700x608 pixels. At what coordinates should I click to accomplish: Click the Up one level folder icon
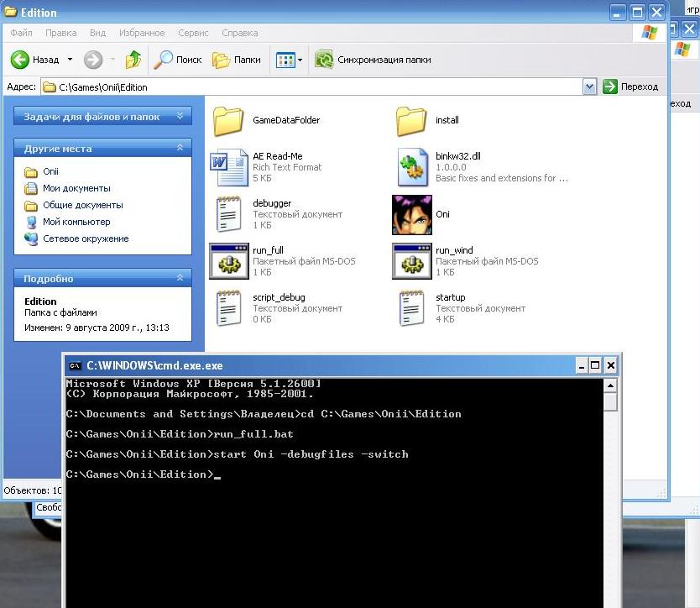pyautogui.click(x=133, y=60)
